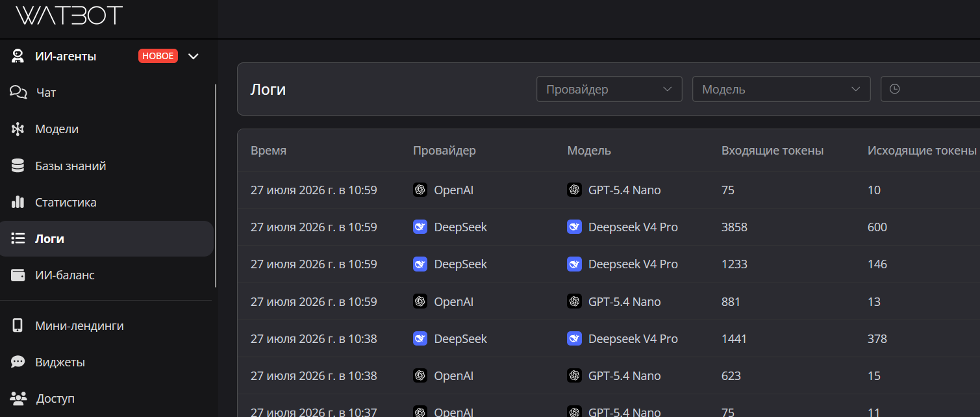
Task: Click DeepSeek provider icon in the 3858-token row
Action: point(420,227)
